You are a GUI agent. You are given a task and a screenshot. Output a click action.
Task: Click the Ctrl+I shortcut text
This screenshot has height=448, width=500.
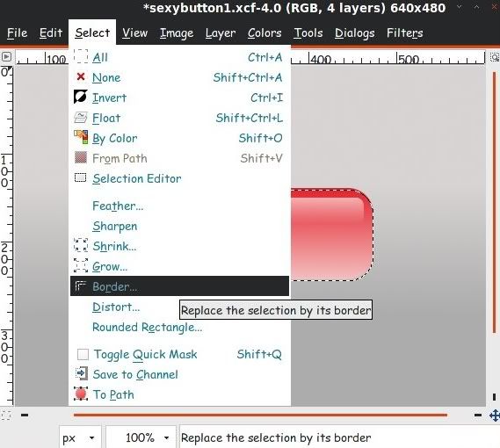266,98
